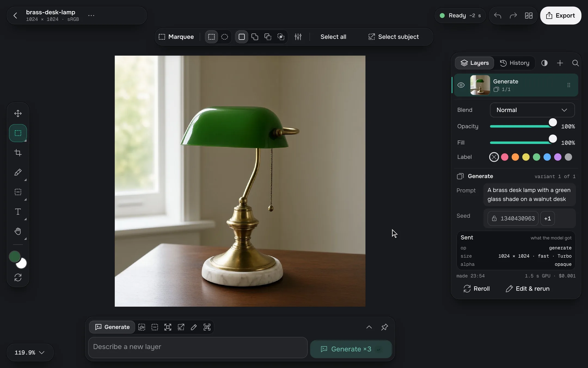
Task: Collapse the prompt bar with chevron
Action: 369,327
